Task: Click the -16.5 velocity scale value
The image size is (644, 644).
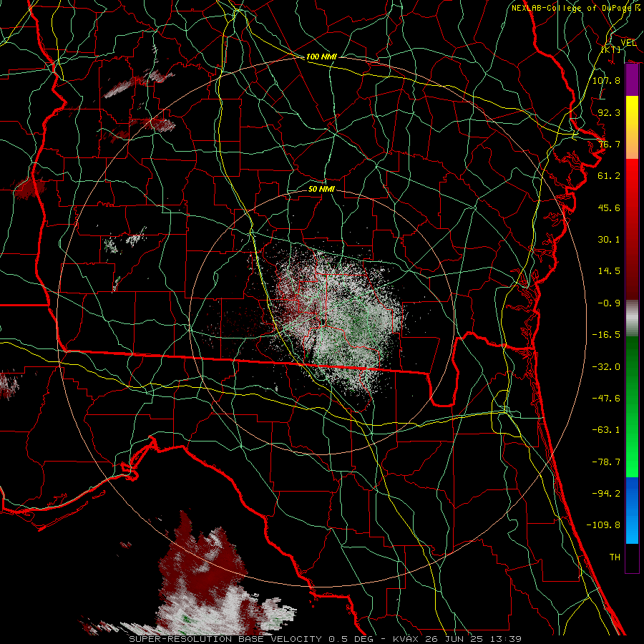Action: tap(606, 335)
